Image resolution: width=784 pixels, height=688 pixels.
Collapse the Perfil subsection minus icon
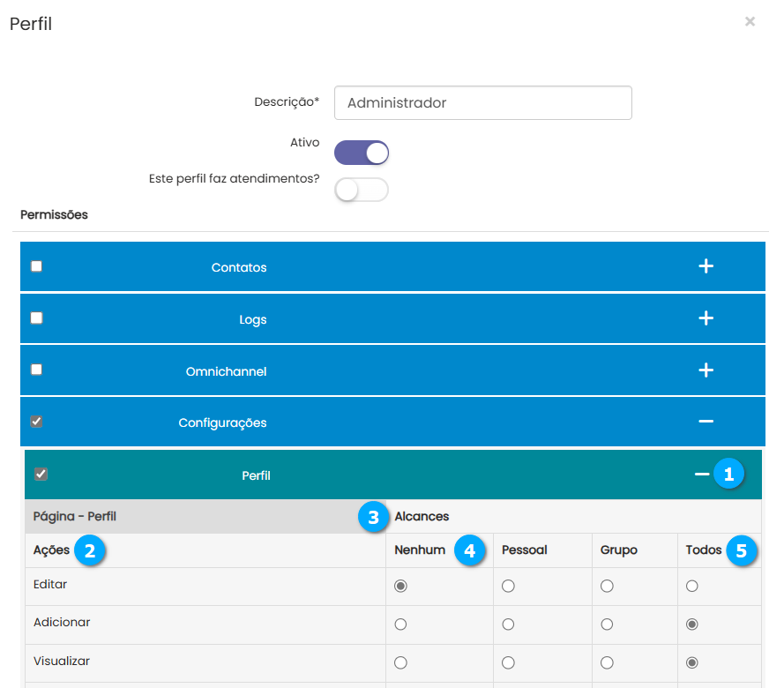click(702, 475)
